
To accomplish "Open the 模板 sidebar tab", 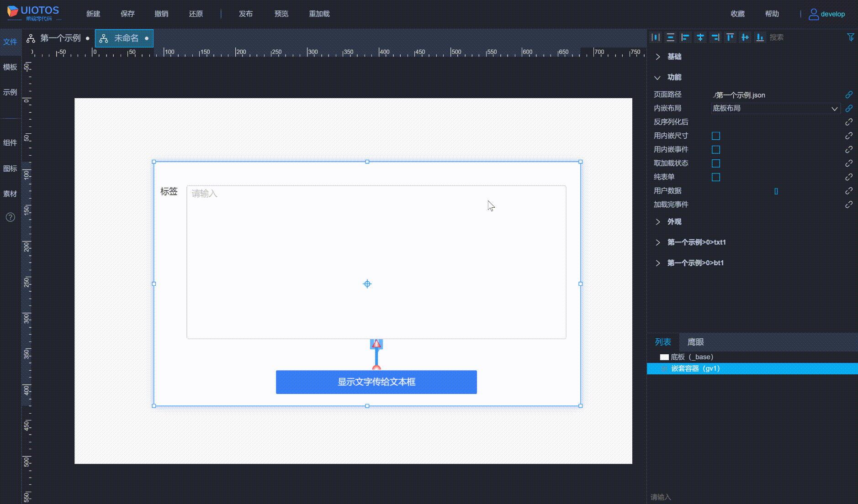I will click(x=10, y=67).
